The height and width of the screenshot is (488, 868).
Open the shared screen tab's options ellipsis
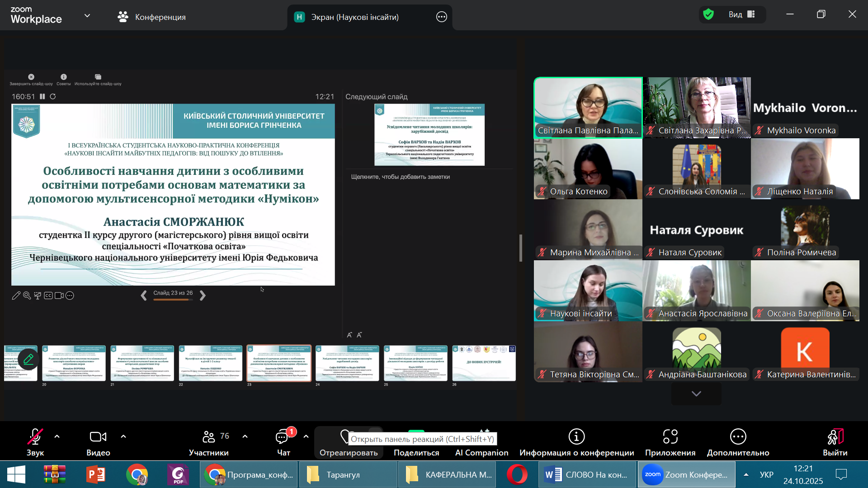pyautogui.click(x=442, y=17)
